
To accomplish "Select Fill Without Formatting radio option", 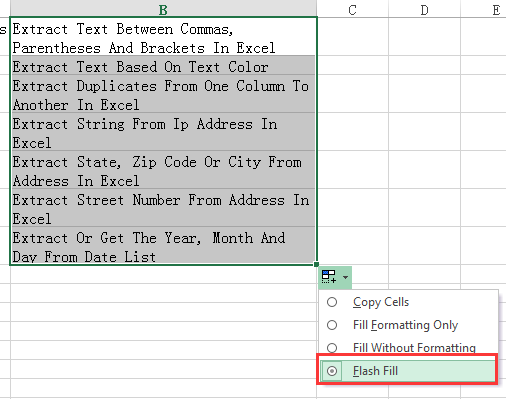I will point(332,348).
